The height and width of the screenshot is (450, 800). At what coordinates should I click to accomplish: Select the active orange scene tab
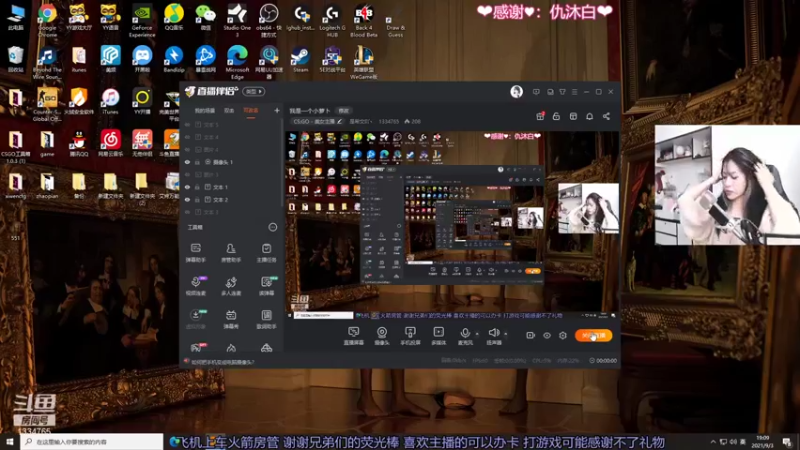click(x=251, y=111)
